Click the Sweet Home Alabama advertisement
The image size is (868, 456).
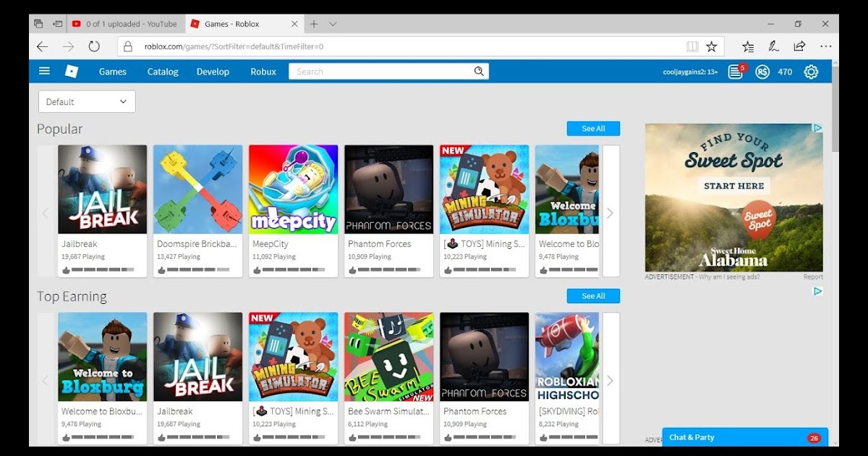[x=734, y=197]
